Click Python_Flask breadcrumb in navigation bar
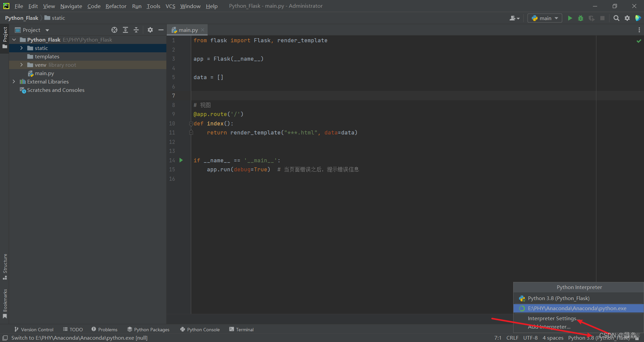The height and width of the screenshot is (342, 644). 22,18
